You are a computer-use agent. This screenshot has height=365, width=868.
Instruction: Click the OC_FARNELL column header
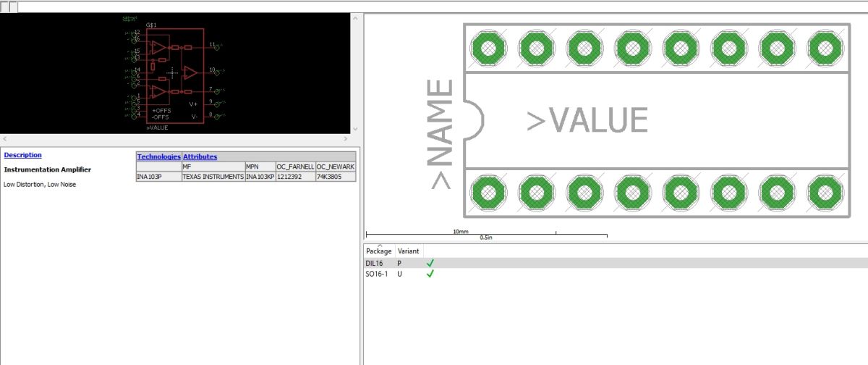295,167
